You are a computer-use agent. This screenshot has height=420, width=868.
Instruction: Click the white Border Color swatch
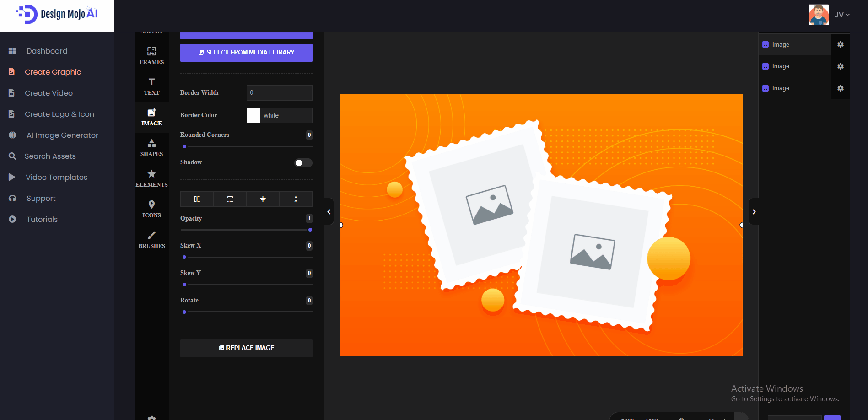tap(253, 115)
